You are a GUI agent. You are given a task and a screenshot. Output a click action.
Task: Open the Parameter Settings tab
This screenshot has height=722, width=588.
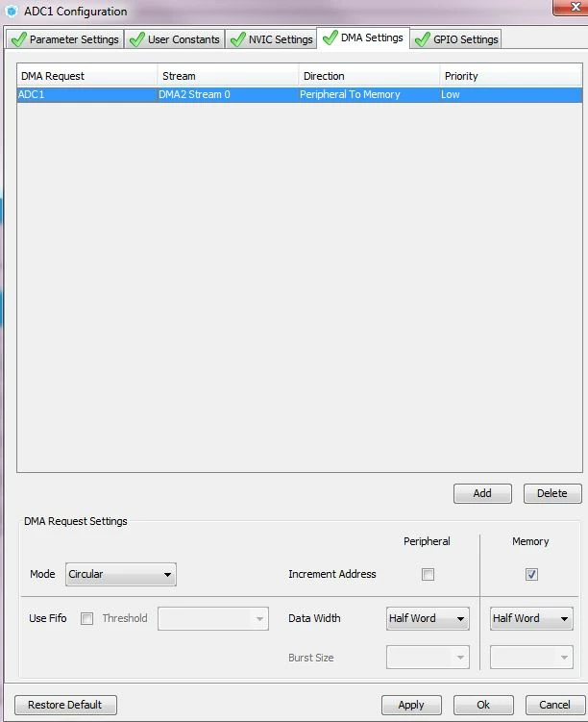point(65,39)
